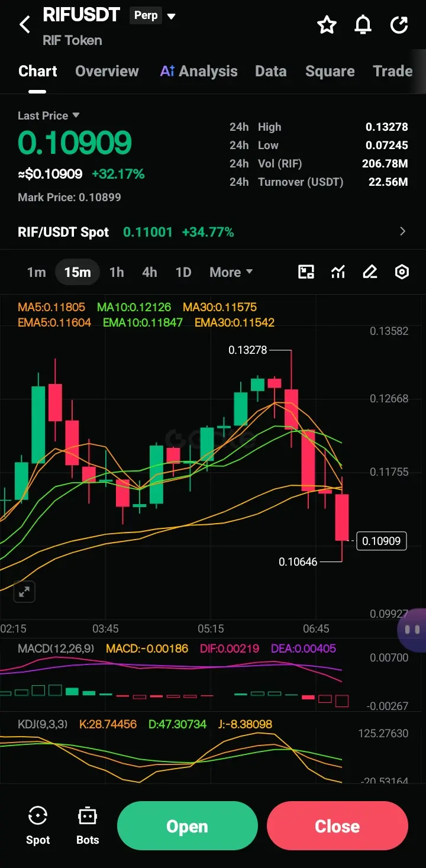426x868 pixels.
Task: Select the 15m timeframe
Action: click(78, 272)
